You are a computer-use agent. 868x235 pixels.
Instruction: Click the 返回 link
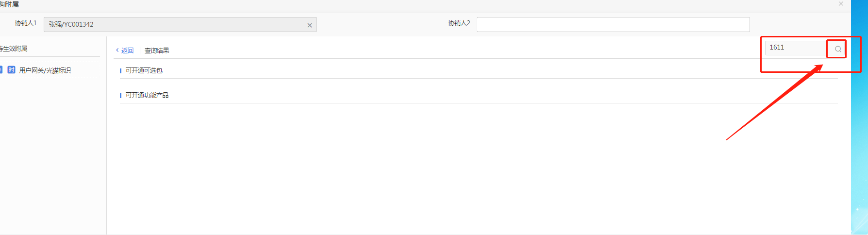pyautogui.click(x=127, y=50)
